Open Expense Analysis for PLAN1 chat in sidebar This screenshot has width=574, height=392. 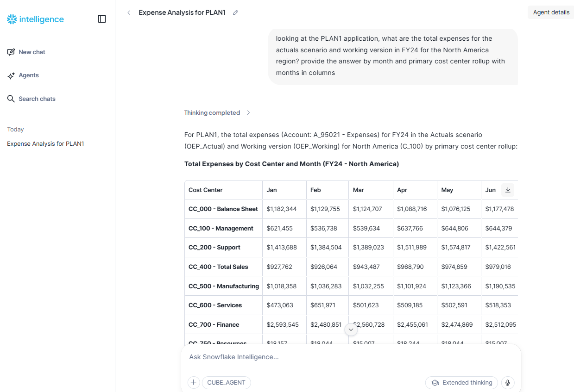click(x=45, y=144)
